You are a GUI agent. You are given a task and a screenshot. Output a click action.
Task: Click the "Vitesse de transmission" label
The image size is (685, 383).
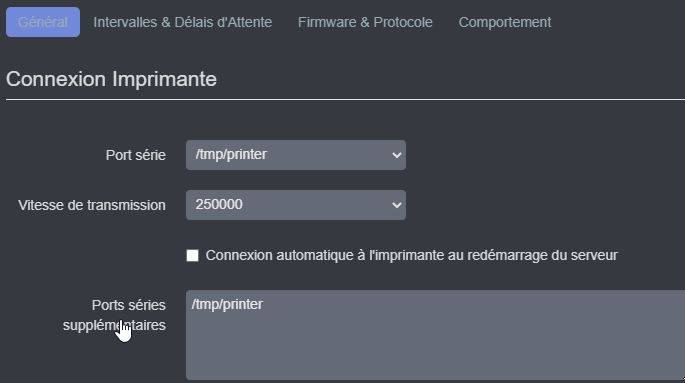(x=92, y=205)
